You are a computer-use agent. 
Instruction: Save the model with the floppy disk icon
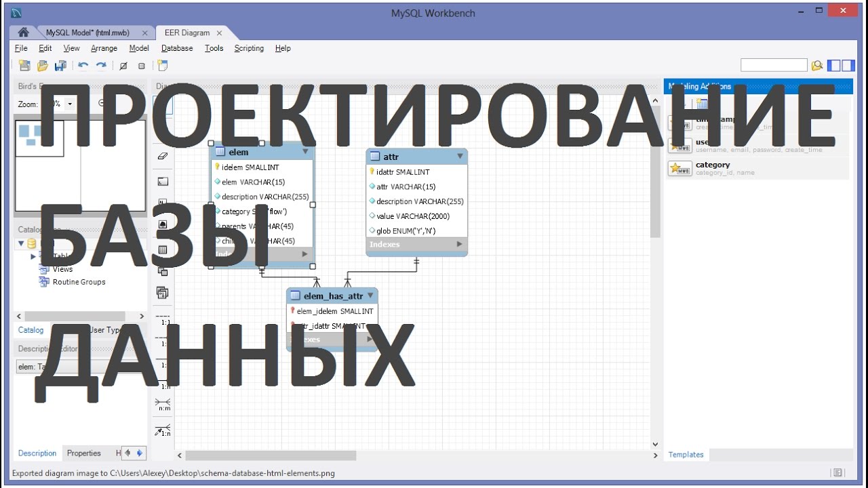pos(60,66)
